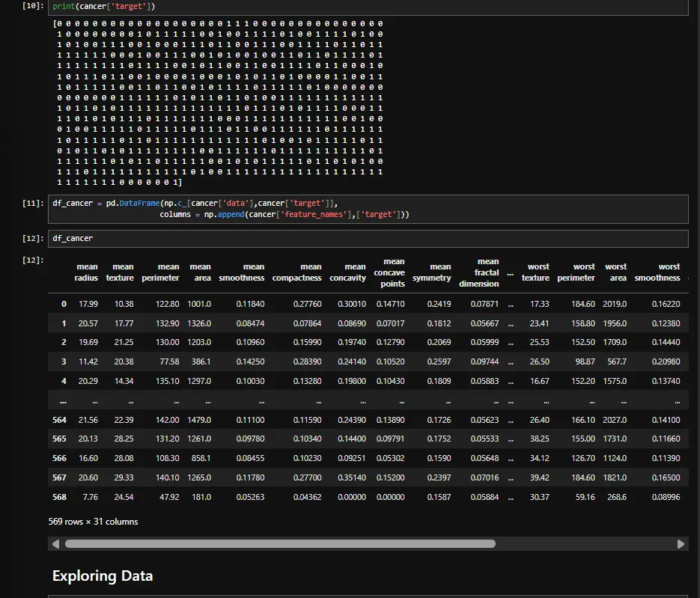Click the mean radius value 7.76
This screenshot has width=700, height=598.
pyautogui.click(x=90, y=497)
